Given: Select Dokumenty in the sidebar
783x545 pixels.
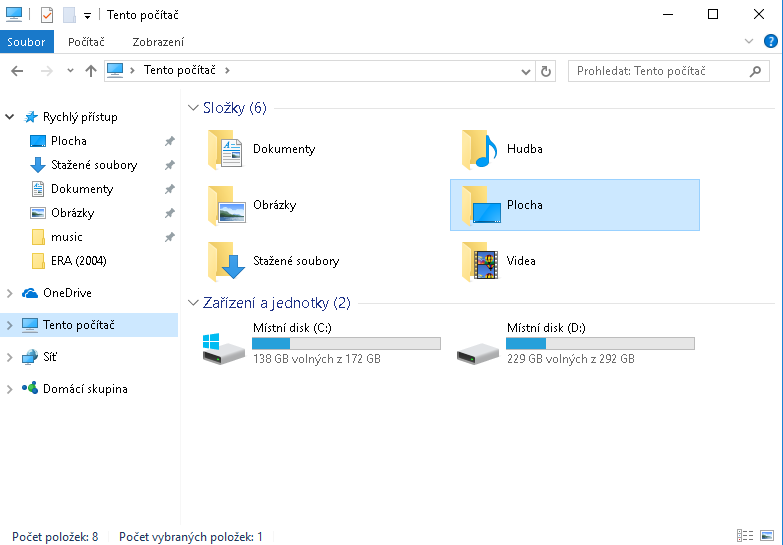Looking at the screenshot, I should click(x=82, y=189).
